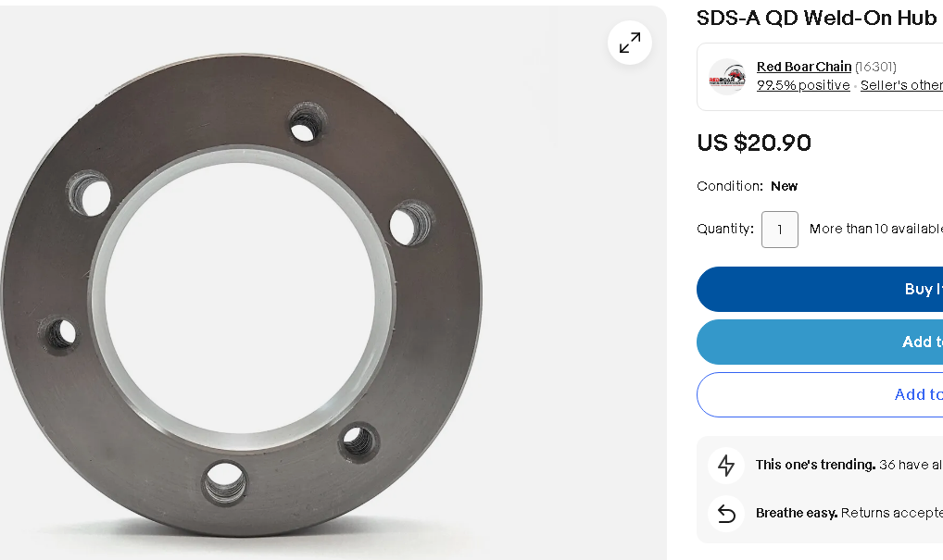Click the Breathe easy returns message

coord(849,513)
